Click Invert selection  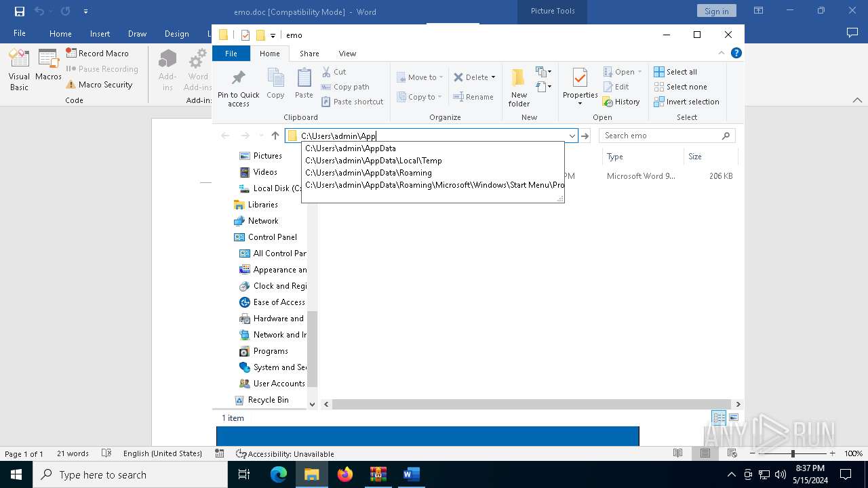click(686, 102)
